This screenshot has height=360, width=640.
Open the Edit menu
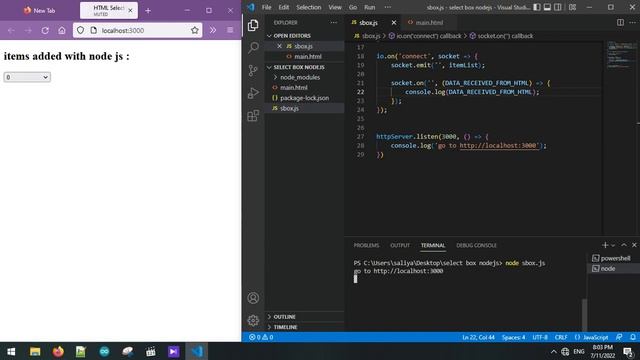[284, 7]
